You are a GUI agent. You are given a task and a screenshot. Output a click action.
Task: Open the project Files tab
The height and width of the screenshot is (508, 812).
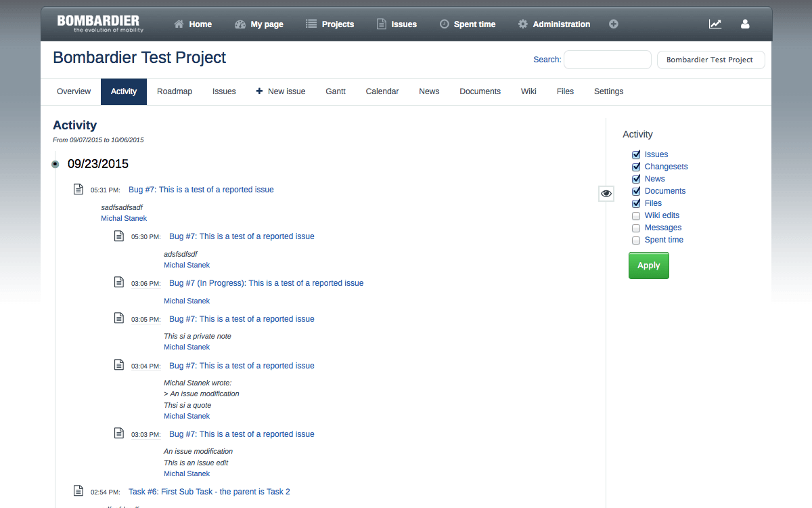click(565, 91)
